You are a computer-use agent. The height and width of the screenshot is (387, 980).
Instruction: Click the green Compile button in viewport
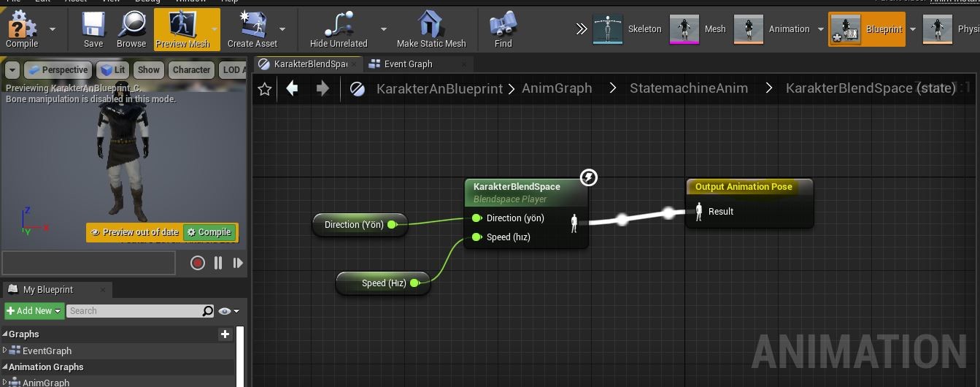pyautogui.click(x=209, y=232)
